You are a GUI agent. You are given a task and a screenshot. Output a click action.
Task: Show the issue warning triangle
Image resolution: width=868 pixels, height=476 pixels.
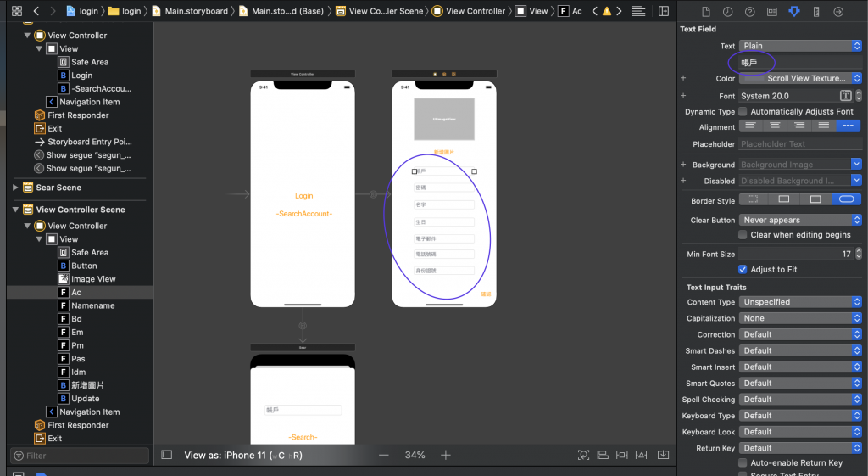[607, 11]
